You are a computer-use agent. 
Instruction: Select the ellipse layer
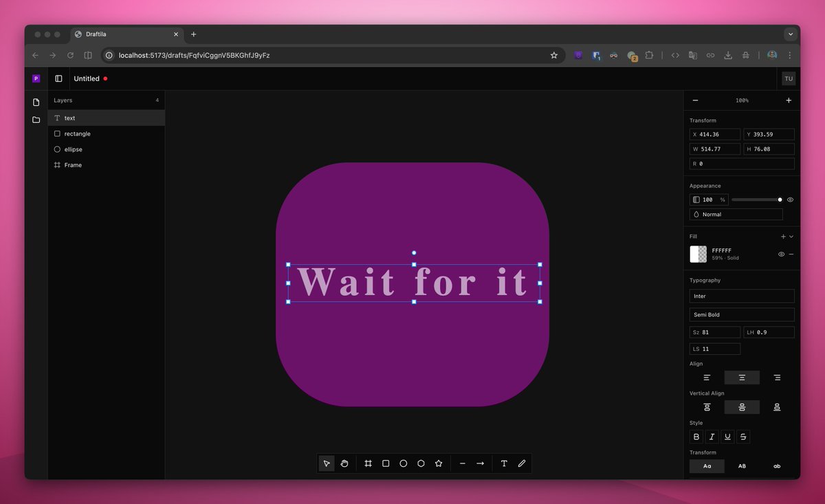[107, 149]
